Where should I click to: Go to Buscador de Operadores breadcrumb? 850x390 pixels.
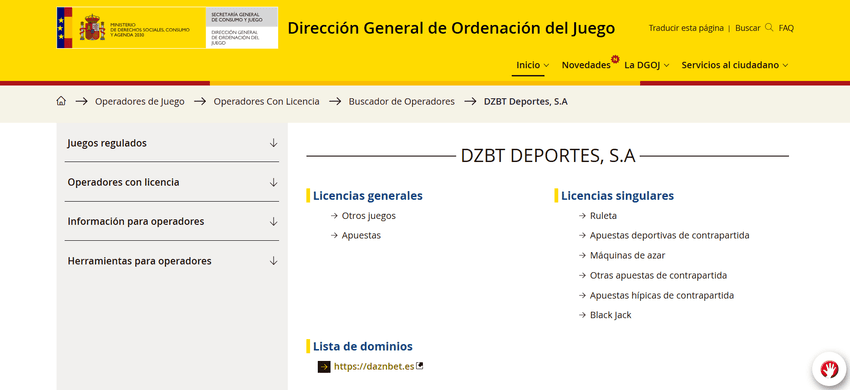pyautogui.click(x=402, y=101)
